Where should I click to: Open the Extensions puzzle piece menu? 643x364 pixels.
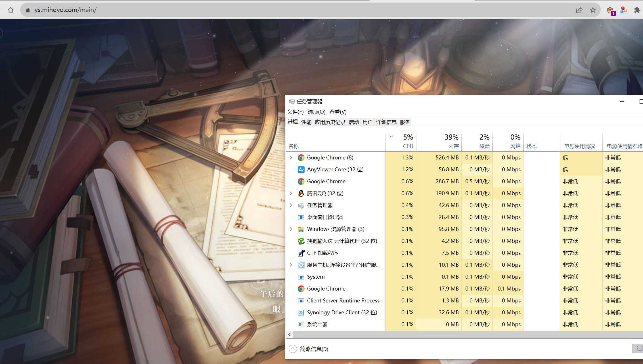tap(637, 10)
